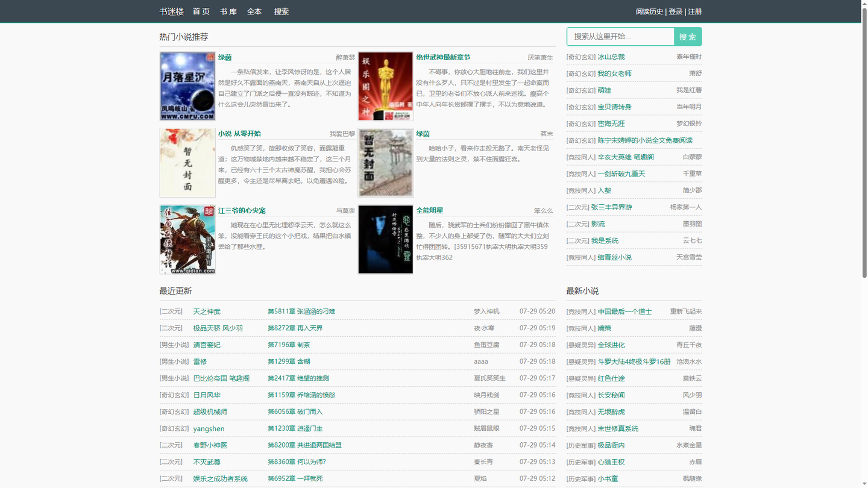Open 全能明星 title link
The image size is (868, 488).
430,210
